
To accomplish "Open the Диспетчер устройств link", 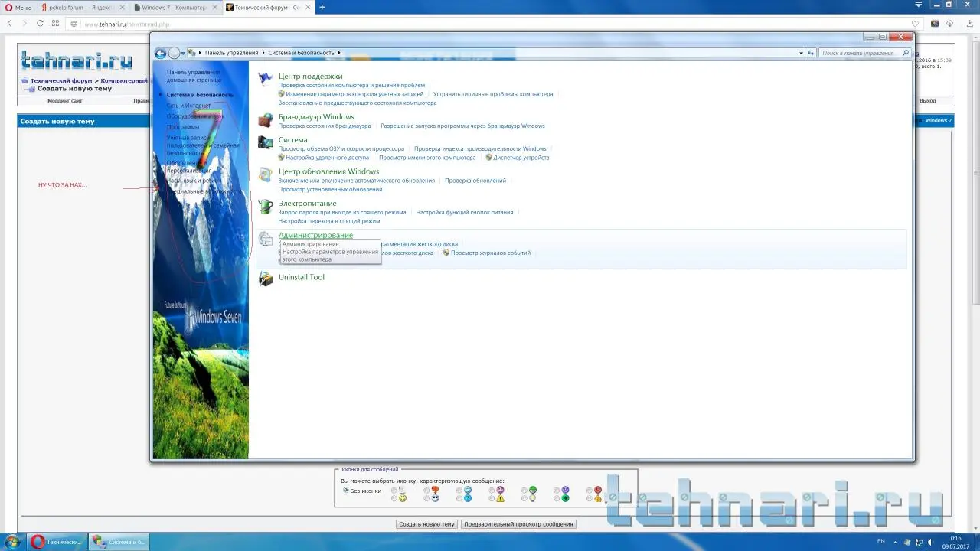I will tap(521, 158).
